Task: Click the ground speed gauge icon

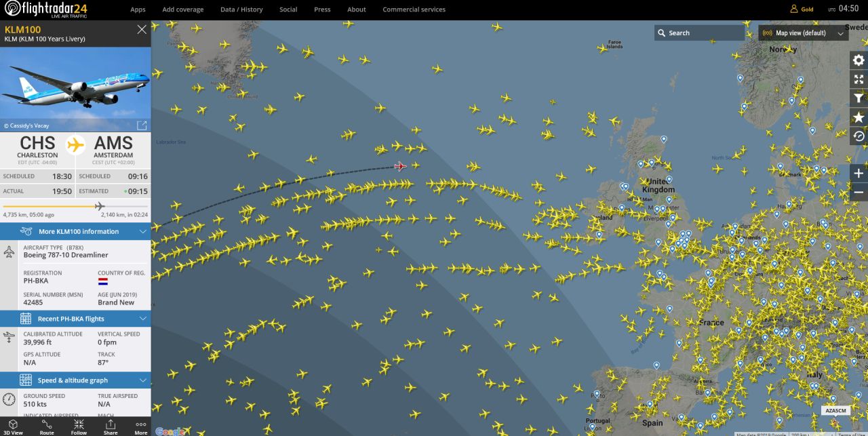Action: 9,399
